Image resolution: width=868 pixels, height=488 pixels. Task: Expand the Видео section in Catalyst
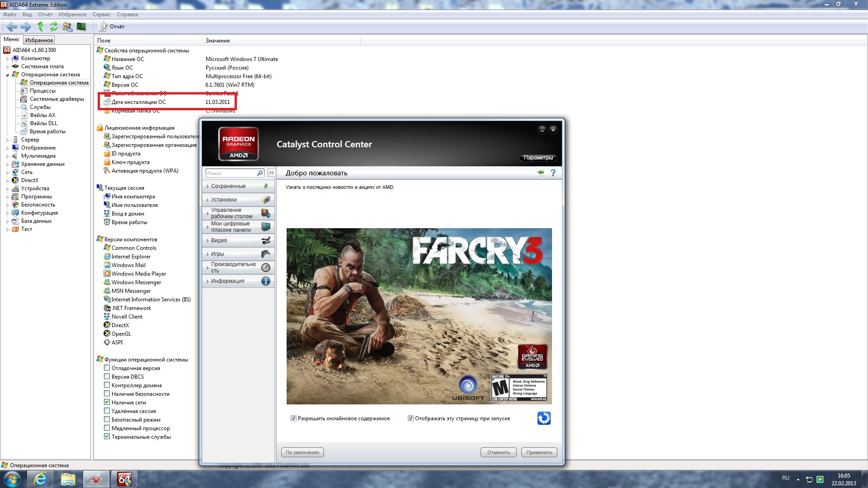(x=219, y=240)
